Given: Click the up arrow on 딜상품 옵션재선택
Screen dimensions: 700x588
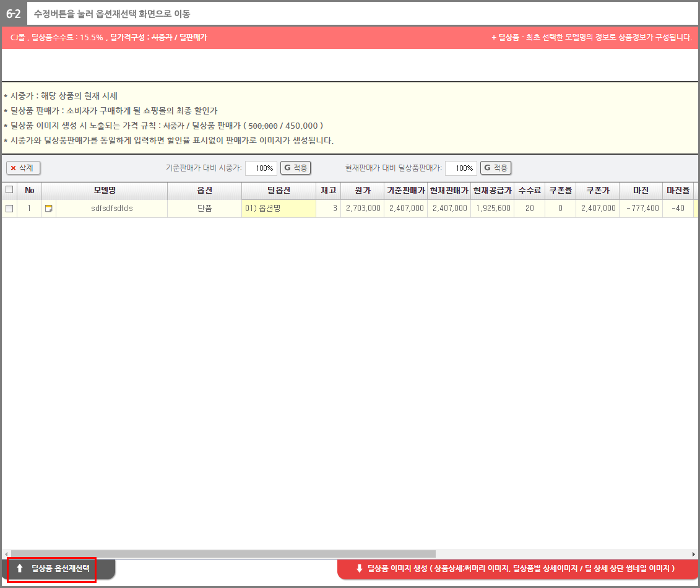Looking at the screenshot, I should 20,568.
